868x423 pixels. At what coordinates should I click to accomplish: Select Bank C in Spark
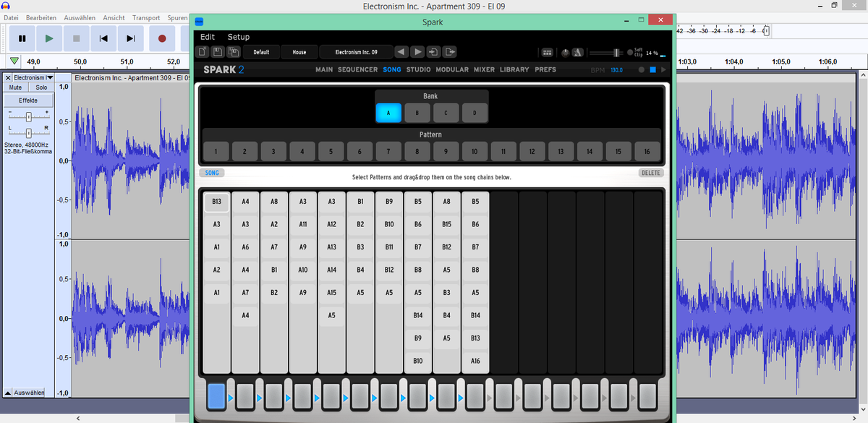pyautogui.click(x=446, y=113)
